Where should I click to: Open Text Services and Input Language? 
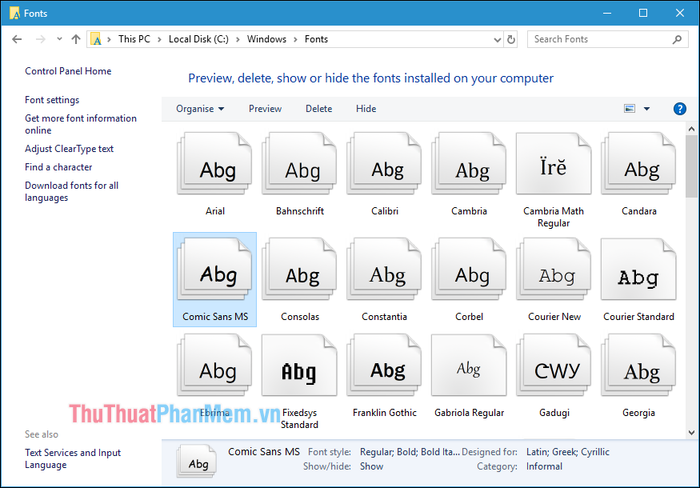73,459
